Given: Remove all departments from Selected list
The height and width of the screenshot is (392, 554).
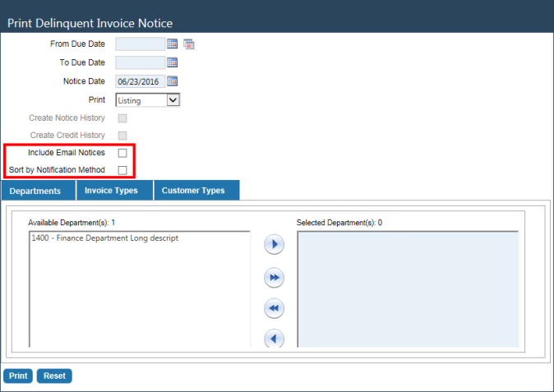Looking at the screenshot, I should point(274,308).
